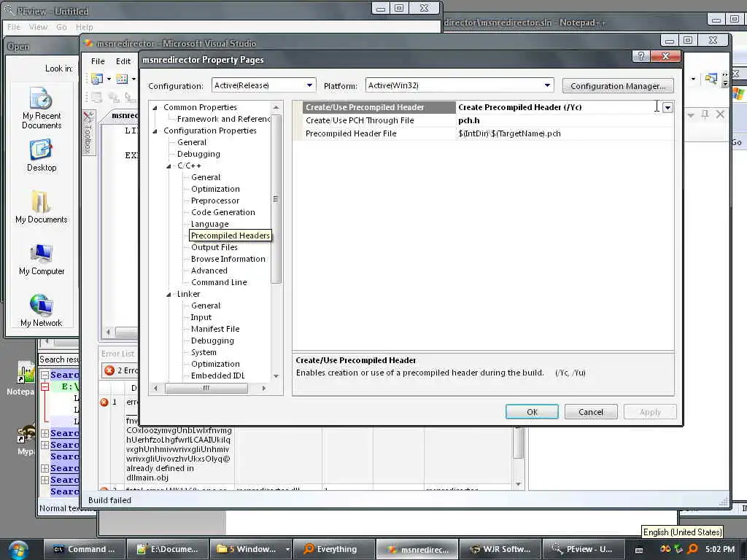The width and height of the screenshot is (747, 560).
Task: Open My Documents folder icon
Action: (x=42, y=206)
